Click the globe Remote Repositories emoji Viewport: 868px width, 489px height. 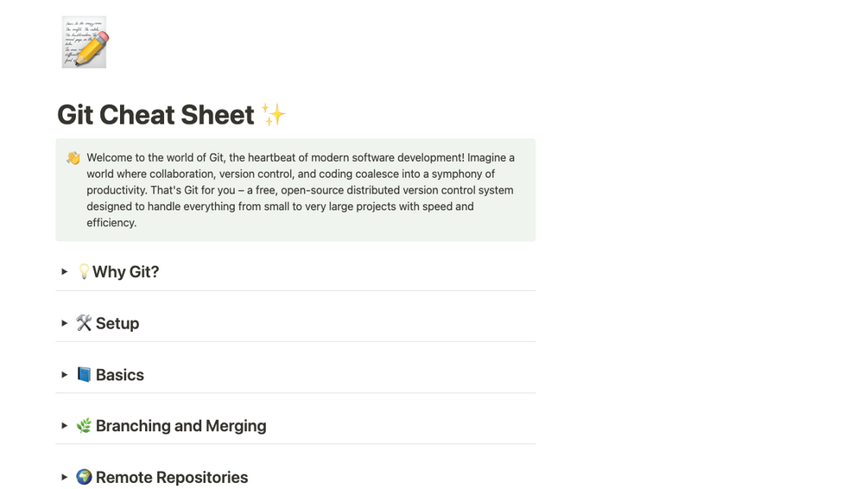pyautogui.click(x=84, y=477)
